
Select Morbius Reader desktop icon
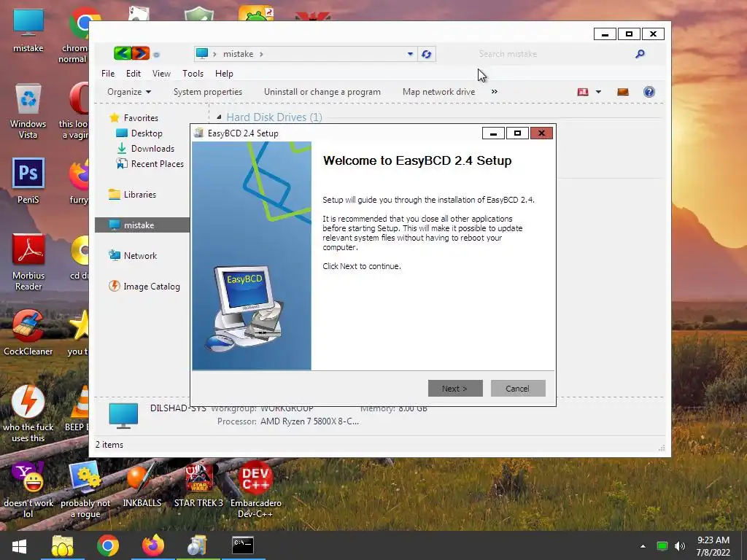click(28, 262)
